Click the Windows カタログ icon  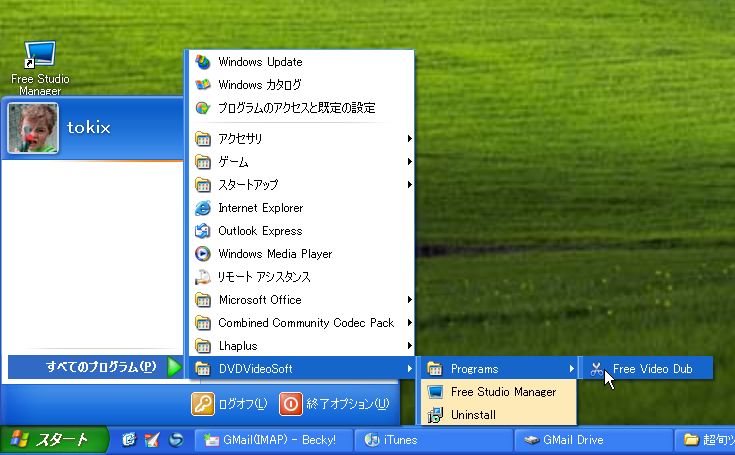click(x=203, y=85)
